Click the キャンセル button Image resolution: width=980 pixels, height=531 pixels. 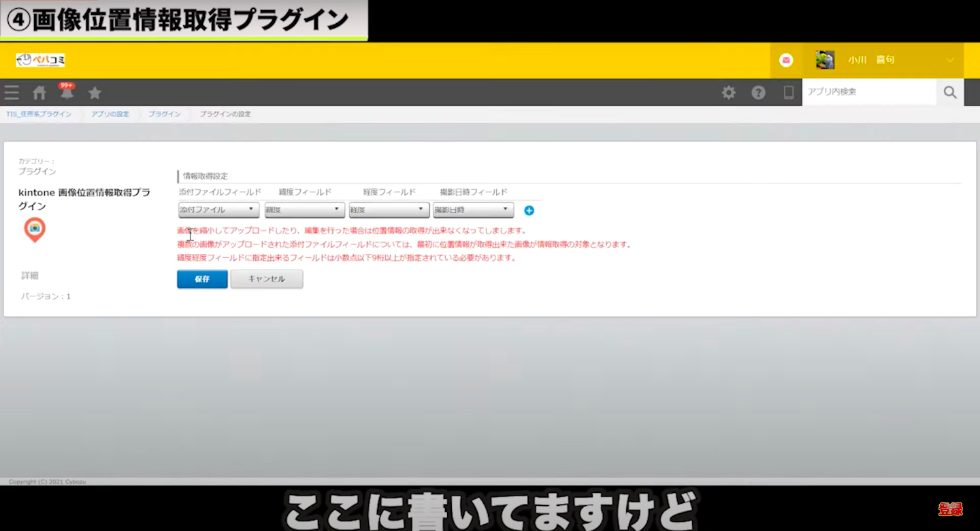click(x=267, y=279)
